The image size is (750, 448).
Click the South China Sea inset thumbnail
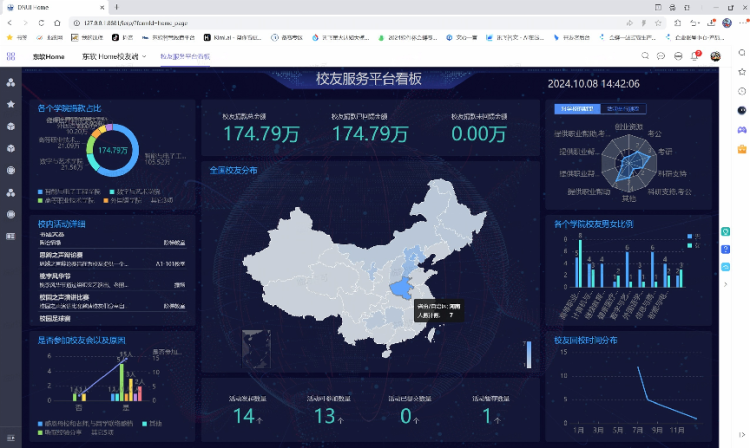(256, 349)
